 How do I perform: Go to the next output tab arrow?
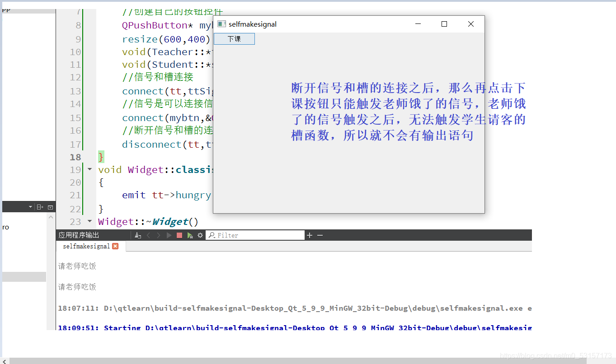pos(159,235)
